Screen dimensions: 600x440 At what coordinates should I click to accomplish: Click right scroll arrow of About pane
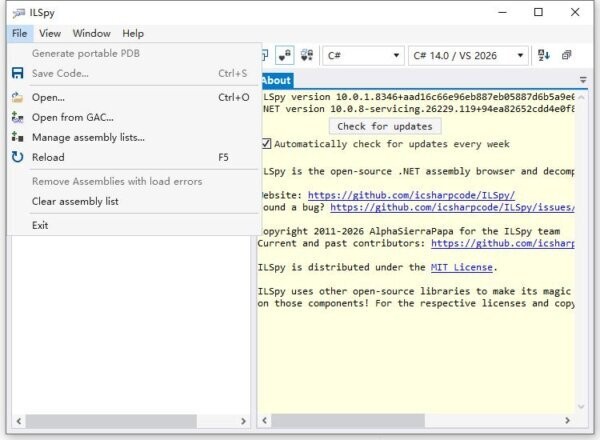coord(567,420)
